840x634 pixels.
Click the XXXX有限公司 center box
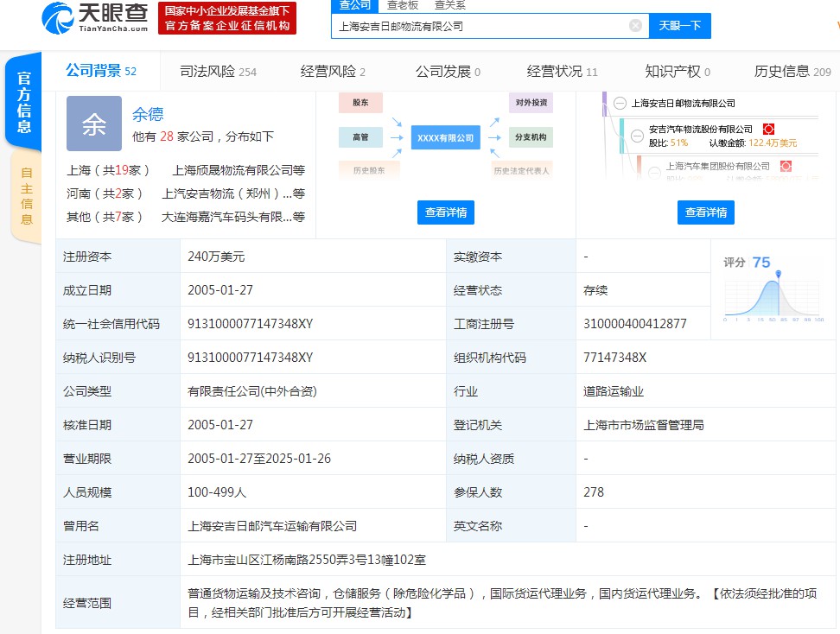[445, 137]
